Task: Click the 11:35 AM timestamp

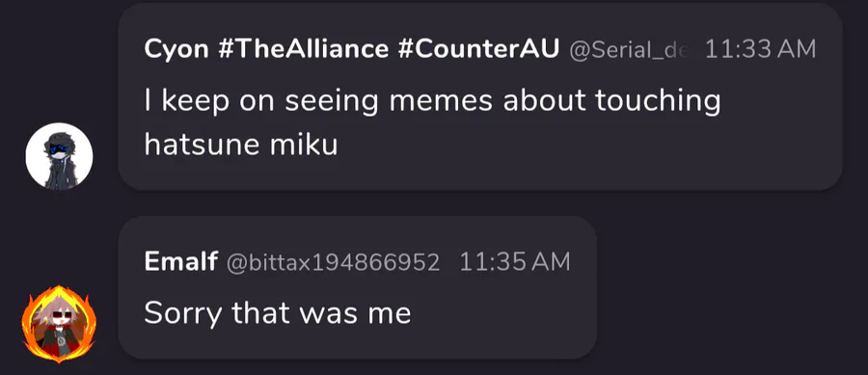Action: pyautogui.click(x=514, y=261)
